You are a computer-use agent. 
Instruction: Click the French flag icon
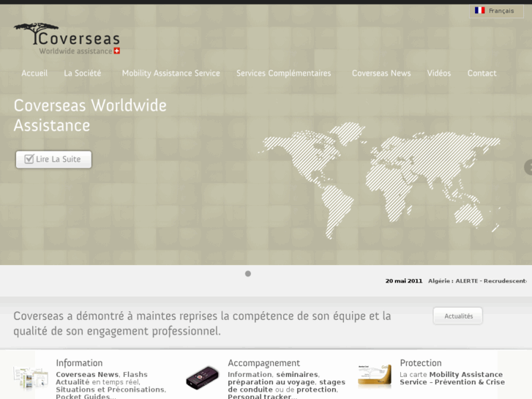(480, 10)
